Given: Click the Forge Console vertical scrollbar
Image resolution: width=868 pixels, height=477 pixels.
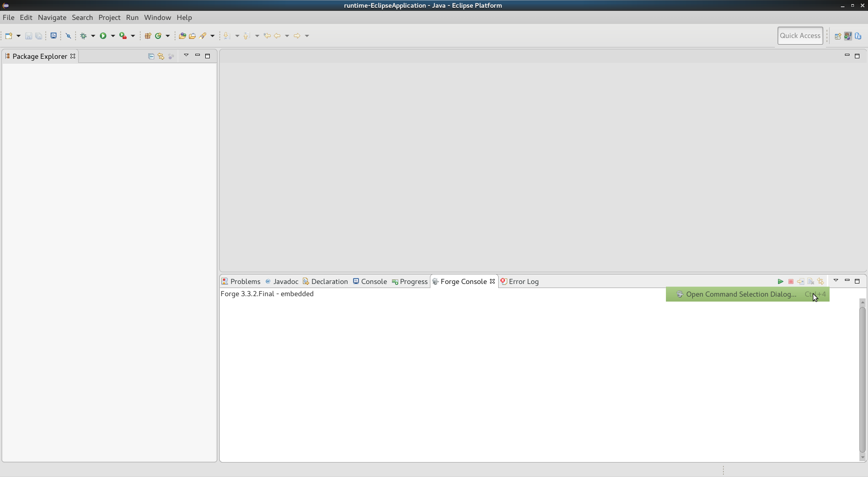Looking at the screenshot, I should point(862,380).
